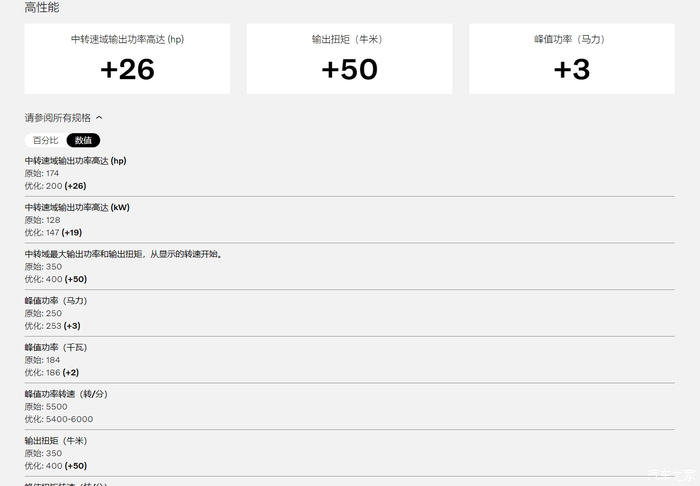Click the 请参阅所有规格 text label
Viewport: 700px width, 486px height.
tap(58, 118)
